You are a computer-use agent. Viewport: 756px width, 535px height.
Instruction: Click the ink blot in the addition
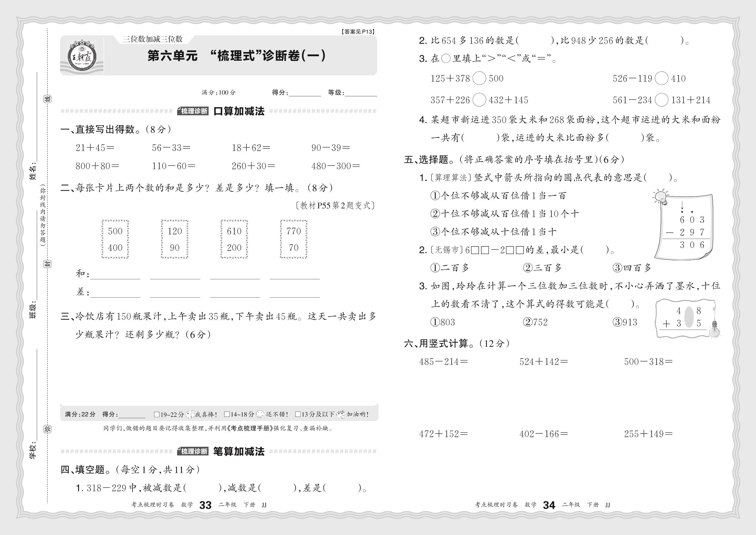pos(689,317)
